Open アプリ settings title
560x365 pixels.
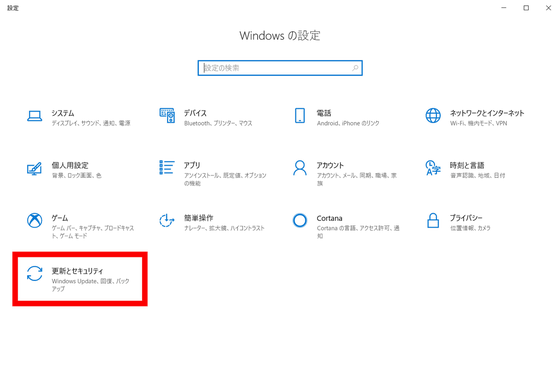coord(192,165)
